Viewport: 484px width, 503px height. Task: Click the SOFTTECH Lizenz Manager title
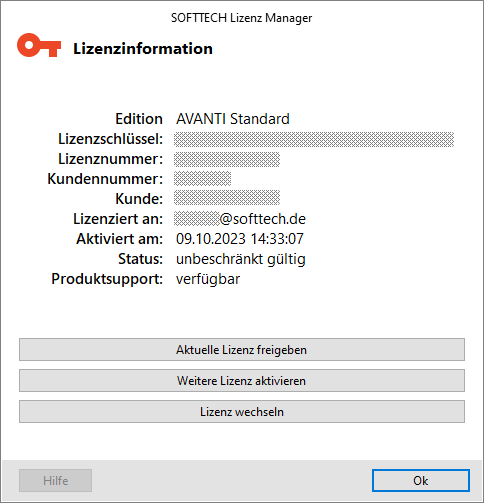tap(242, 18)
